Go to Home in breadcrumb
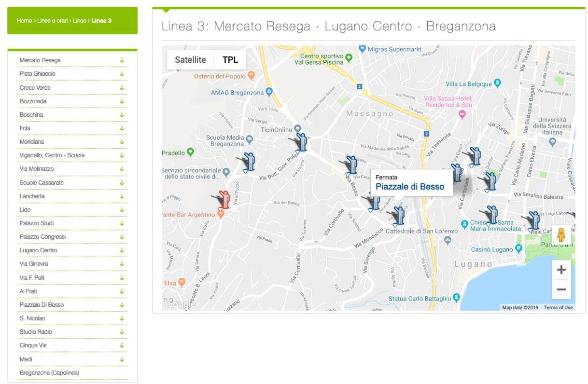 point(24,21)
